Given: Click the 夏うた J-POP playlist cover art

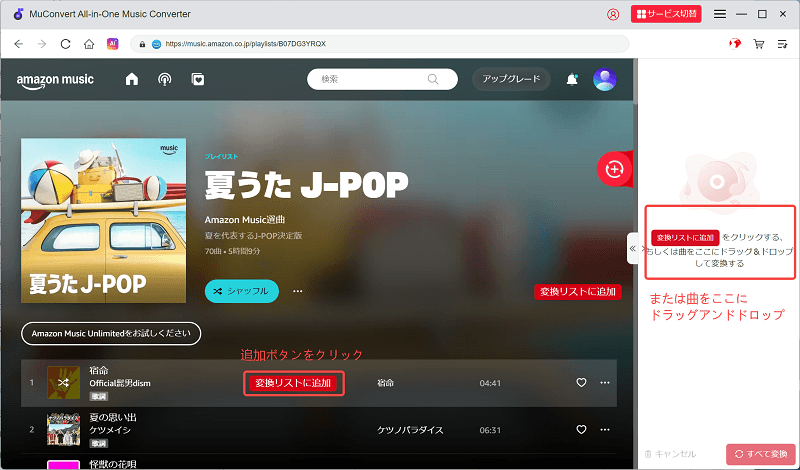Looking at the screenshot, I should [104, 220].
